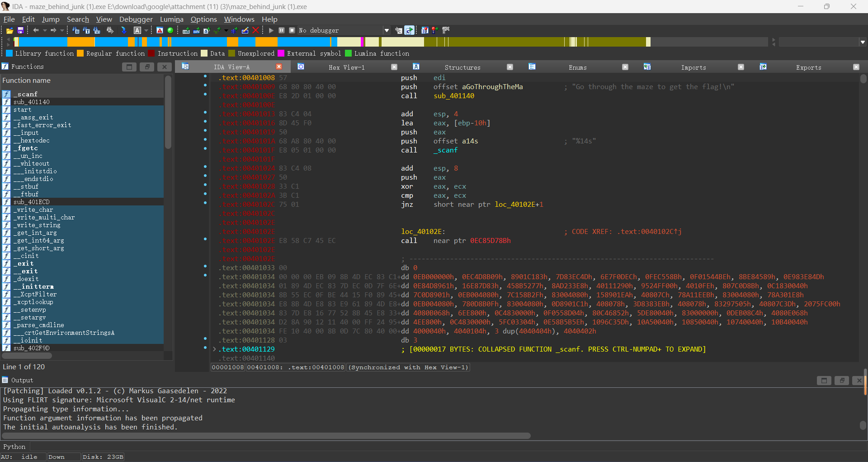Switch to the Structures tab
Viewport: 868px width, 462px height.
coord(462,67)
